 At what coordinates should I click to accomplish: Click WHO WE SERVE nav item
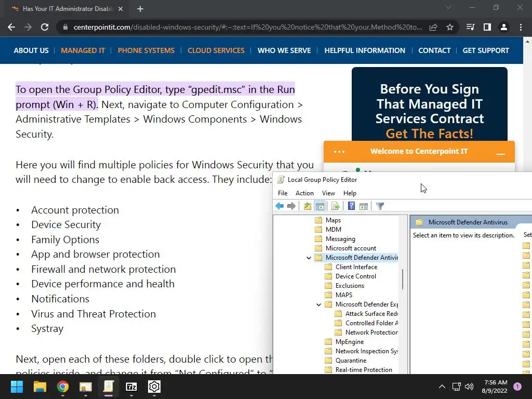[284, 50]
